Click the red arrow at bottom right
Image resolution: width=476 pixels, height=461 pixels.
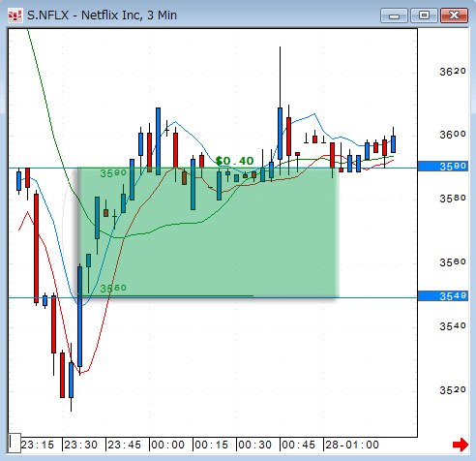(461, 445)
